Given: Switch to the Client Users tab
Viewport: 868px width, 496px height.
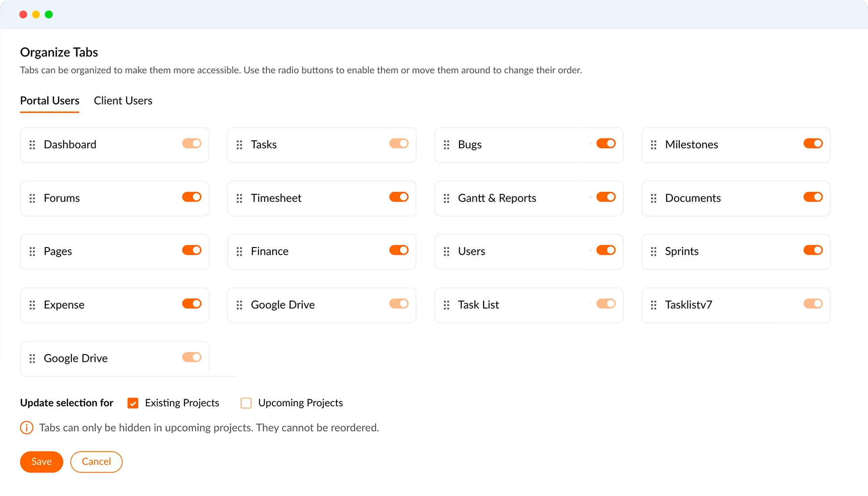Looking at the screenshot, I should coord(123,101).
